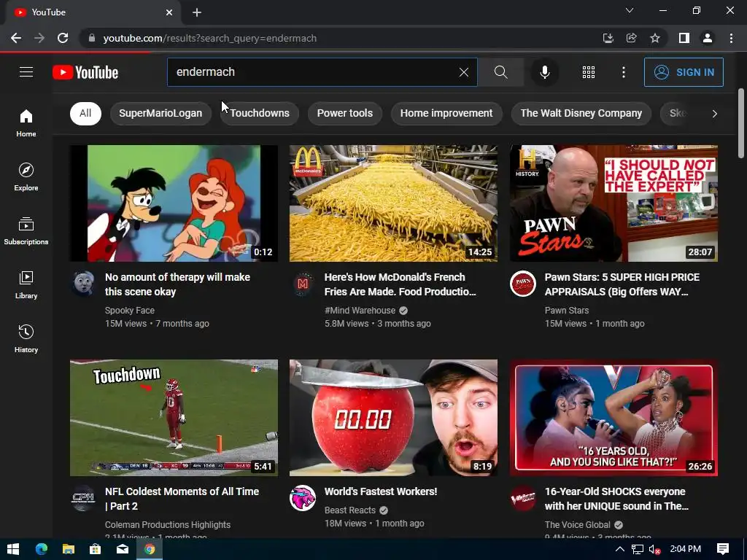Screen dimensions: 747x560
Task: Open Chrome profile avatar menu
Action: (x=708, y=38)
